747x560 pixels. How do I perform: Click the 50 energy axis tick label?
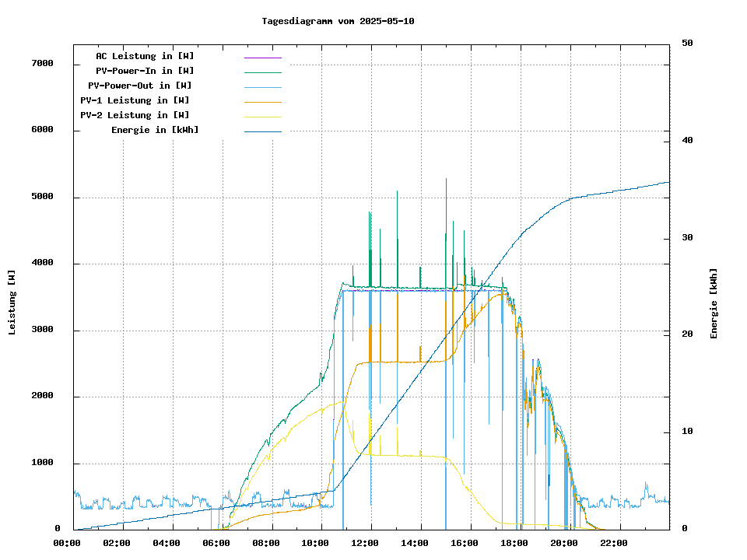point(687,44)
